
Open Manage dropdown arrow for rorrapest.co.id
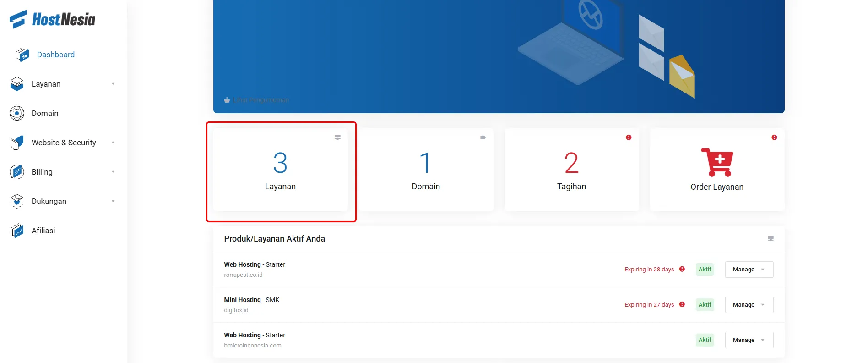(x=763, y=269)
